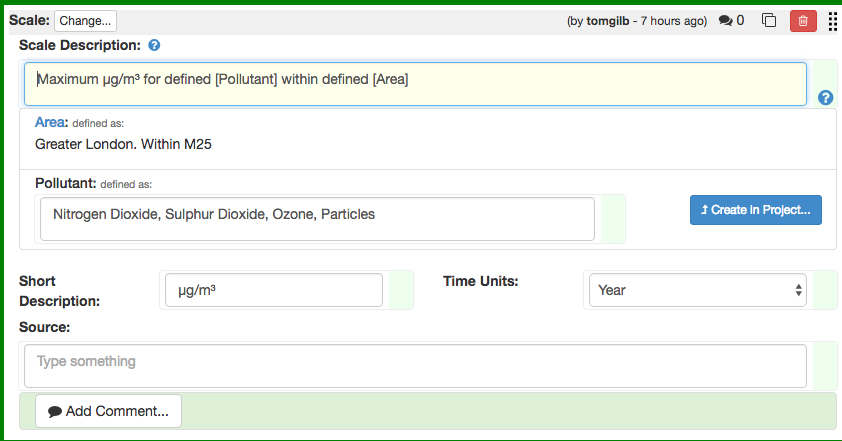842x441 pixels.
Task: Click the red trash delete icon
Action: pos(803,21)
